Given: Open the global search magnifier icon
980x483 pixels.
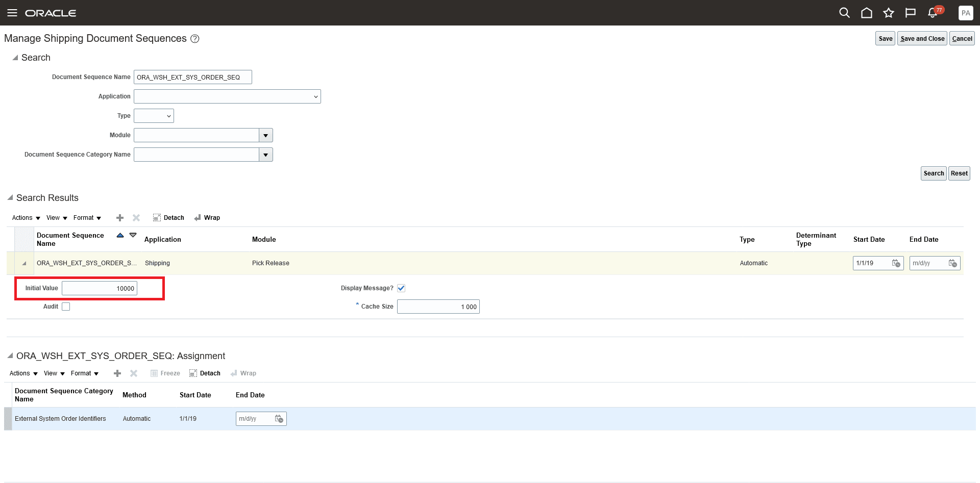Looking at the screenshot, I should 844,13.
